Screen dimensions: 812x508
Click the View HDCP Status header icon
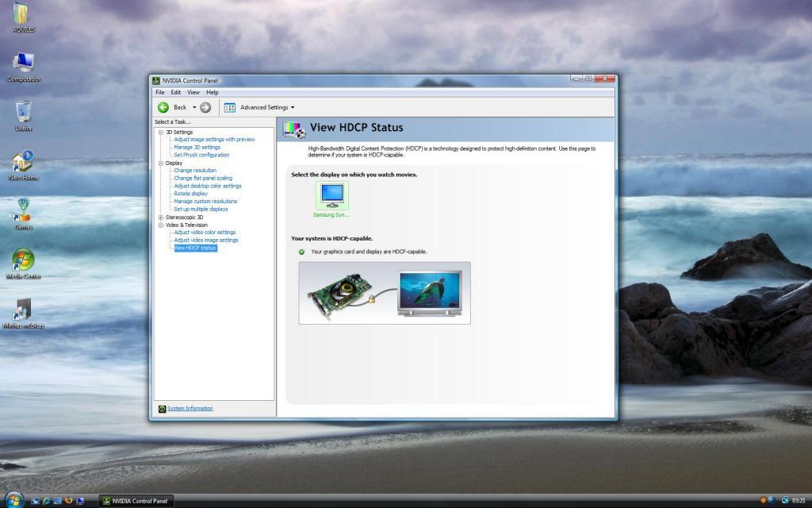coord(293,129)
